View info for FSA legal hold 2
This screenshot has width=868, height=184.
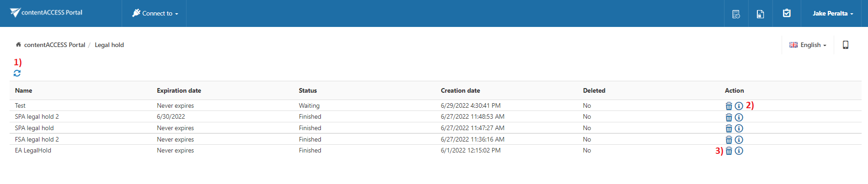[x=739, y=140]
